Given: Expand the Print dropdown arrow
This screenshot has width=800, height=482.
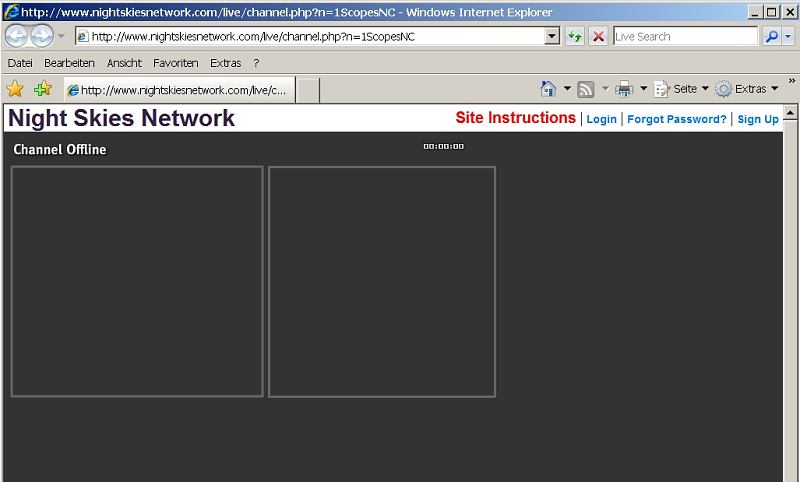Looking at the screenshot, I should point(643,89).
